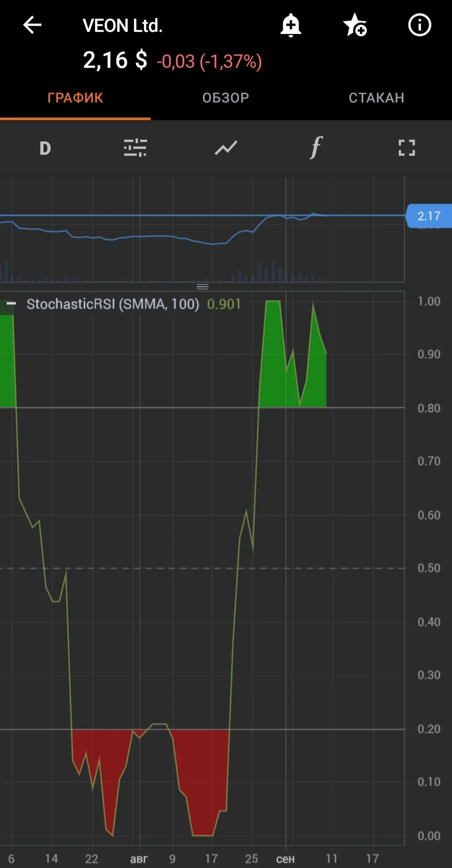Click the indicator value 0.901

tap(224, 304)
